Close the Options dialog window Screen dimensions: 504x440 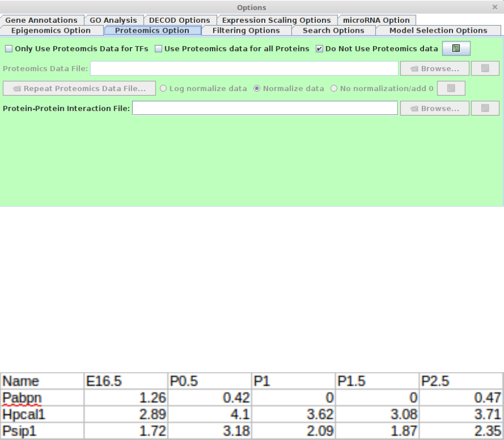coord(495,7)
